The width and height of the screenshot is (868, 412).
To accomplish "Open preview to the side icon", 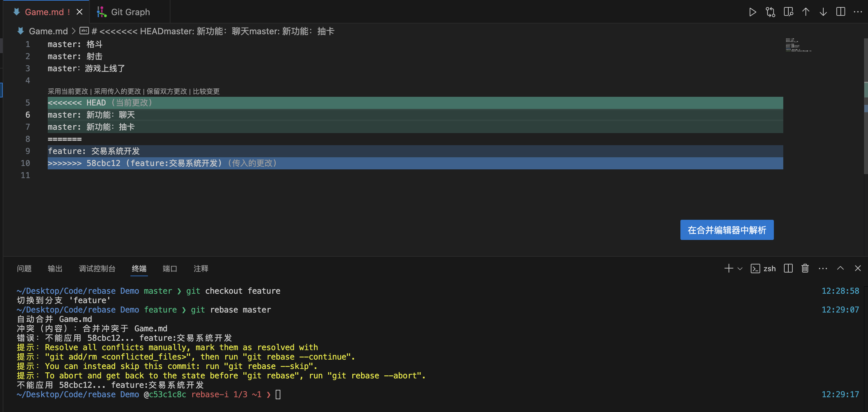I will (788, 12).
